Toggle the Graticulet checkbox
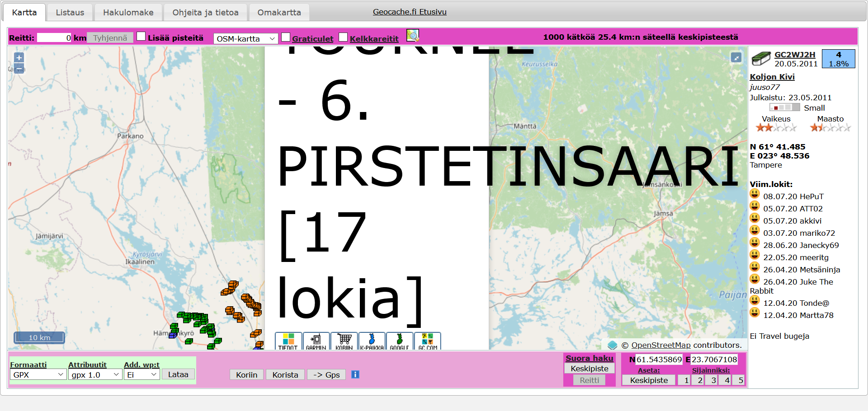The image size is (868, 411). point(285,37)
